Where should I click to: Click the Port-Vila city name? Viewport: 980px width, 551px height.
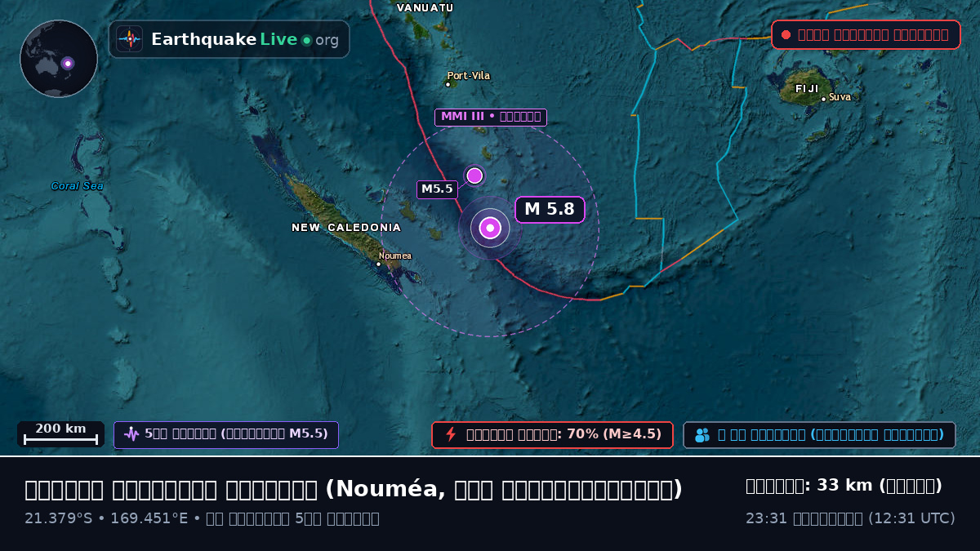tap(469, 76)
